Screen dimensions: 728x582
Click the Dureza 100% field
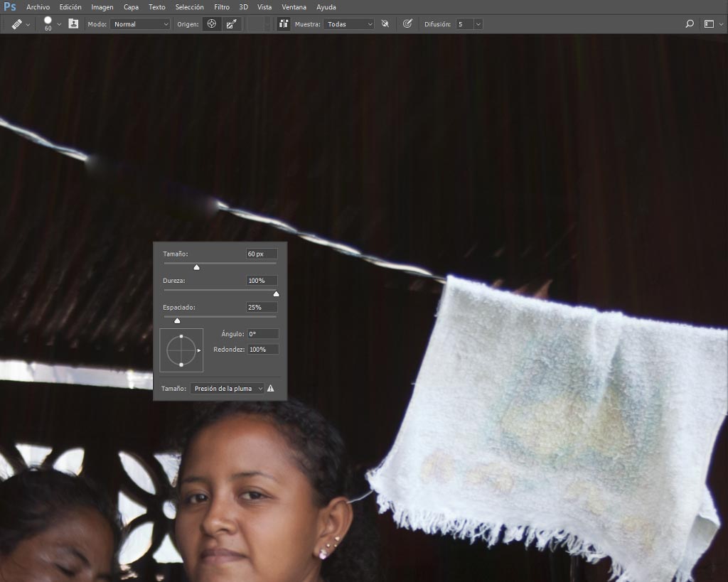(262, 280)
